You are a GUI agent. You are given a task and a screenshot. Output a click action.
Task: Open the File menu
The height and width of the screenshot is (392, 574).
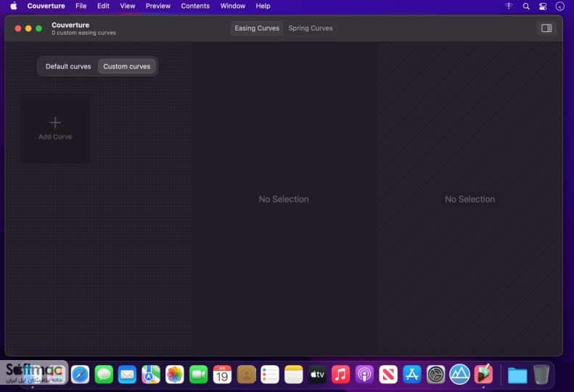pyautogui.click(x=81, y=7)
